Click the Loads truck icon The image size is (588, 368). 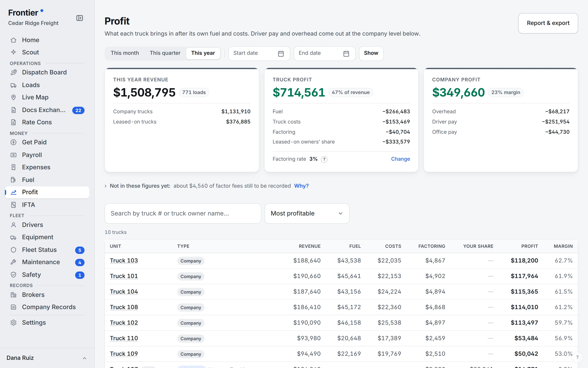coord(14,85)
